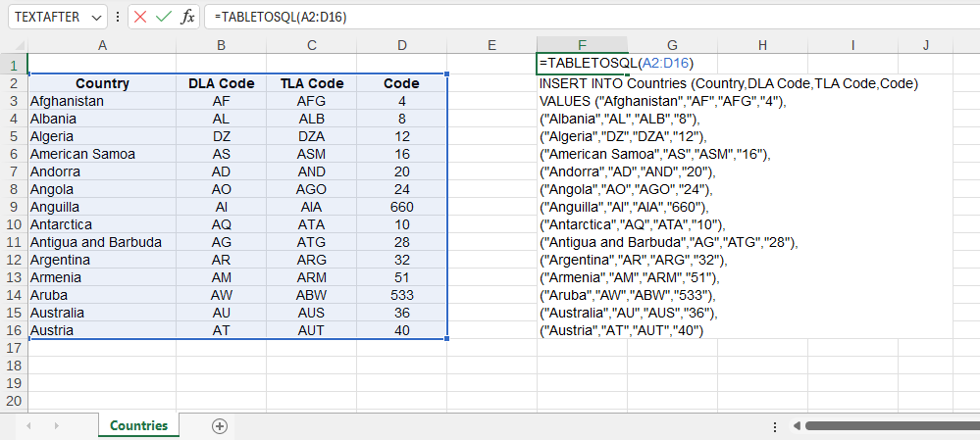Select the American Samoa cell
980x440 pixels.
pos(102,154)
